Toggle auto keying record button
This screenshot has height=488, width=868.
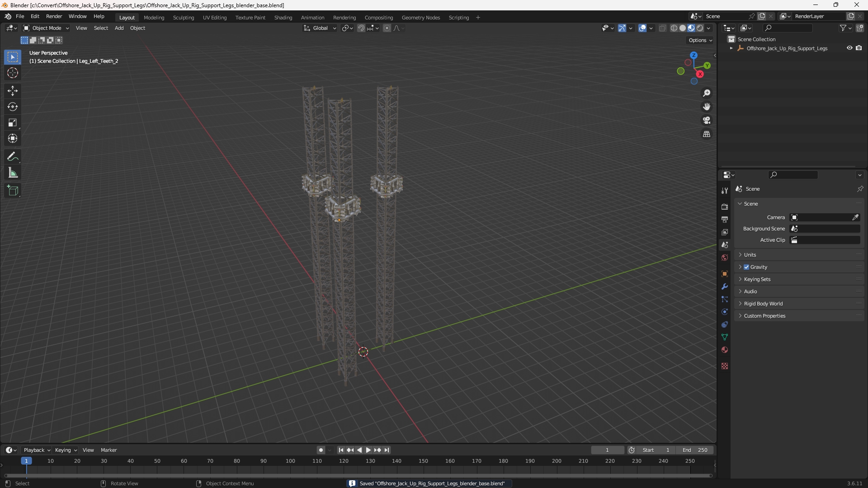[321, 450]
